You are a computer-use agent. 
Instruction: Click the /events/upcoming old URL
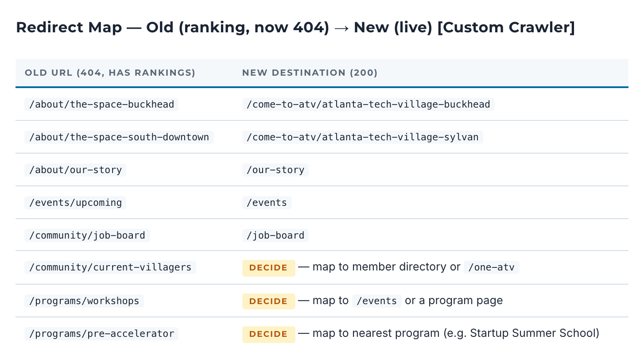[x=75, y=203]
